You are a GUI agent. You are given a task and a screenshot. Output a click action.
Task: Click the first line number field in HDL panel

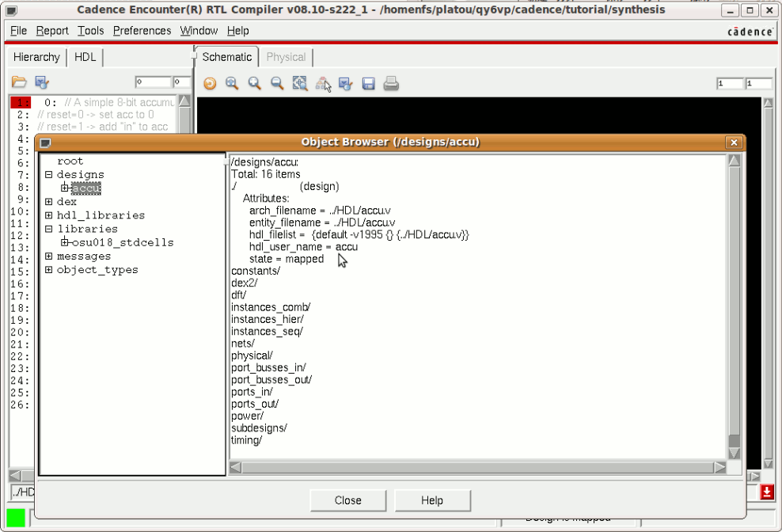point(153,82)
